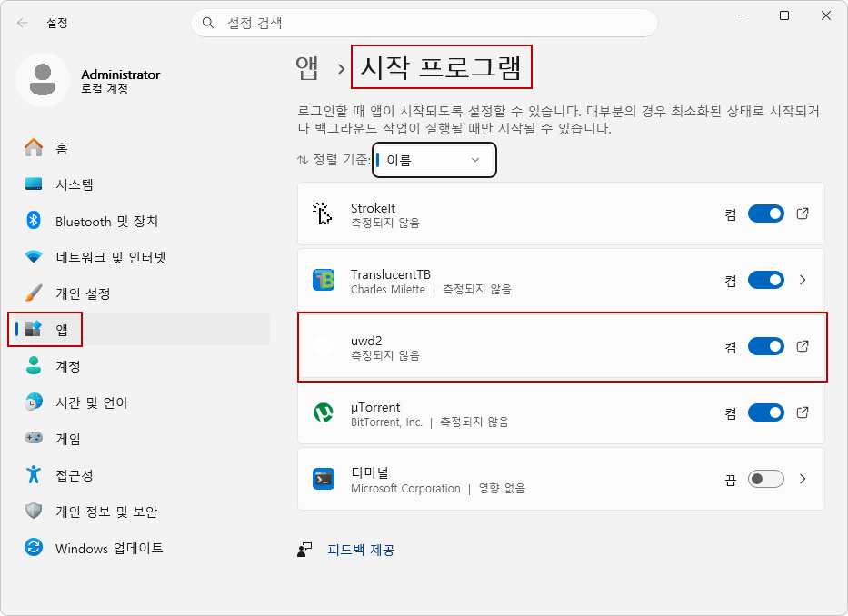This screenshot has width=848, height=616.
Task: Enable the 터미널 startup toggle
Action: 766,479
